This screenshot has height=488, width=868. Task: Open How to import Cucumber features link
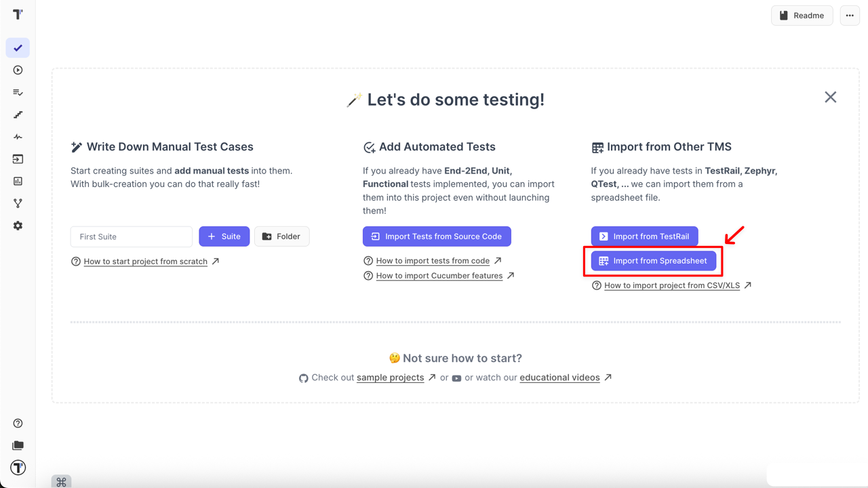[x=439, y=276]
